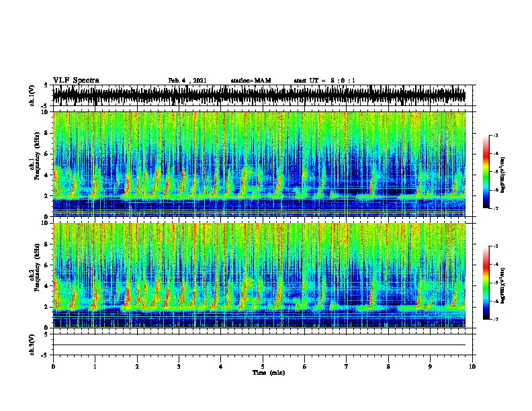Click time-axis tick label "1" on bottom axis

(x=95, y=367)
